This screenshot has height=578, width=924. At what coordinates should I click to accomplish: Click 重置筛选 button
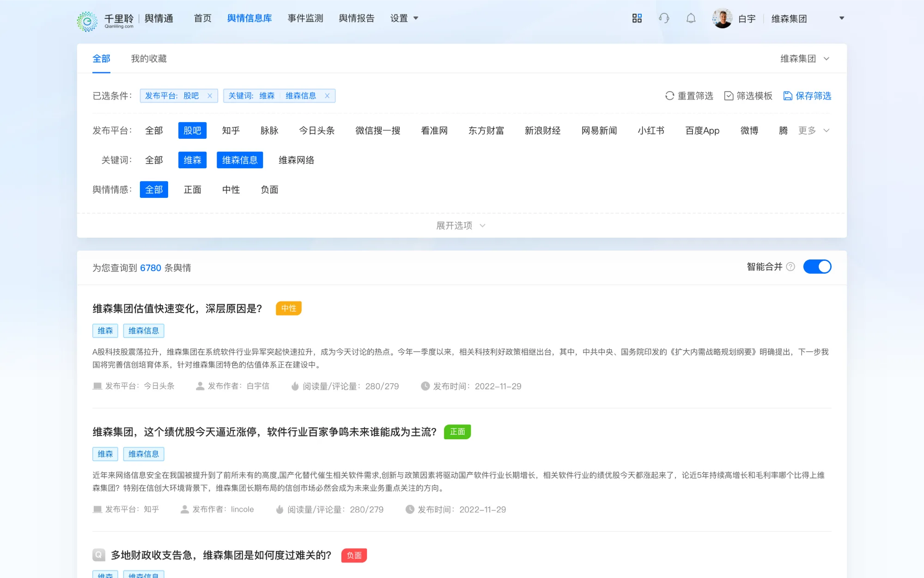(689, 96)
